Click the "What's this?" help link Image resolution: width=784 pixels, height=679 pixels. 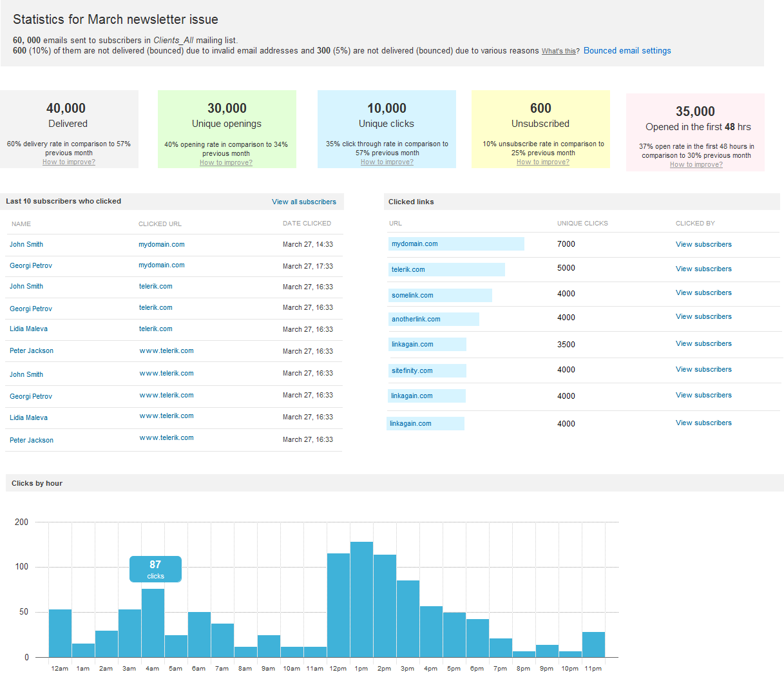pyautogui.click(x=559, y=52)
